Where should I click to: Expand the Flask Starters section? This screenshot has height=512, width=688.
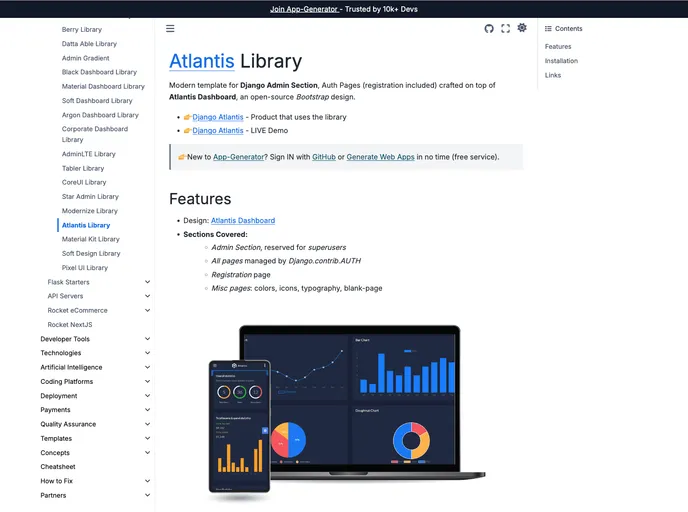[x=147, y=282]
